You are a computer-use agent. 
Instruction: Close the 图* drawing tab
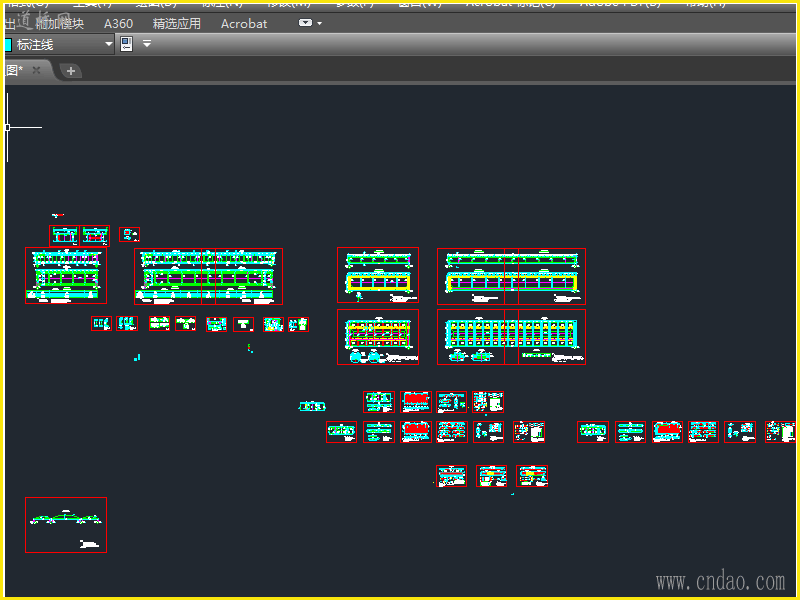pos(36,70)
